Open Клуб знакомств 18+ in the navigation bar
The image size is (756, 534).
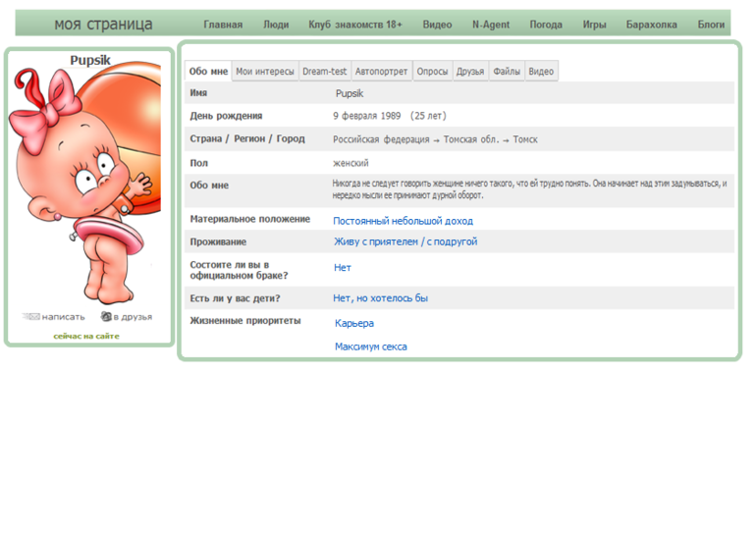(x=355, y=25)
